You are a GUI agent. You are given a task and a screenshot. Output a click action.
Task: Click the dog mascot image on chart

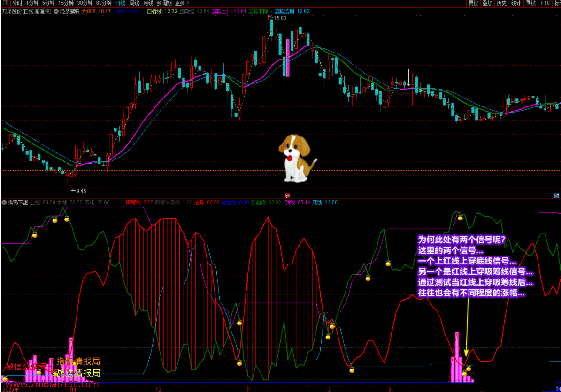[297, 158]
